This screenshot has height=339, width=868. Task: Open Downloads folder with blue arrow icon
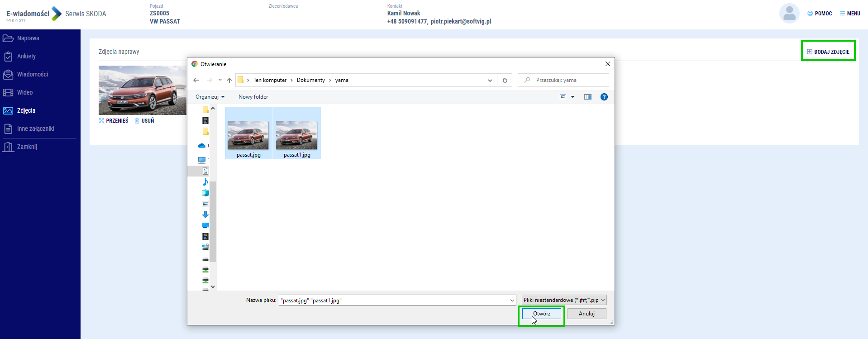pos(205,215)
